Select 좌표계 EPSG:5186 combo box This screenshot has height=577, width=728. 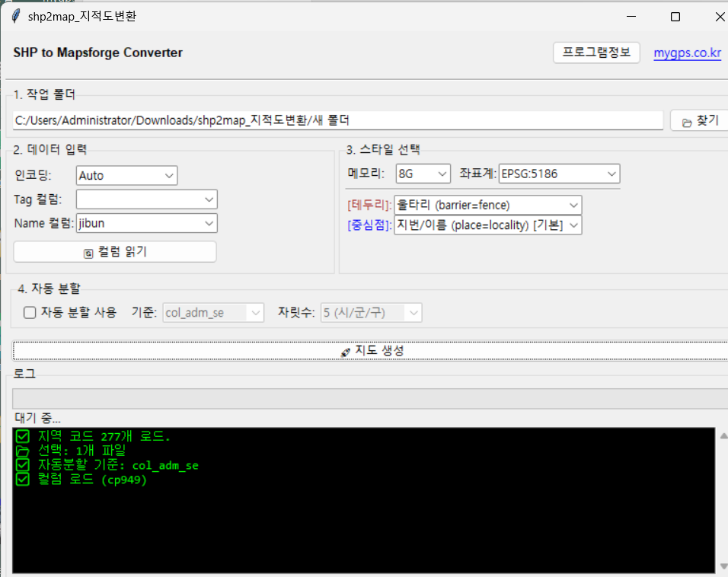(559, 174)
